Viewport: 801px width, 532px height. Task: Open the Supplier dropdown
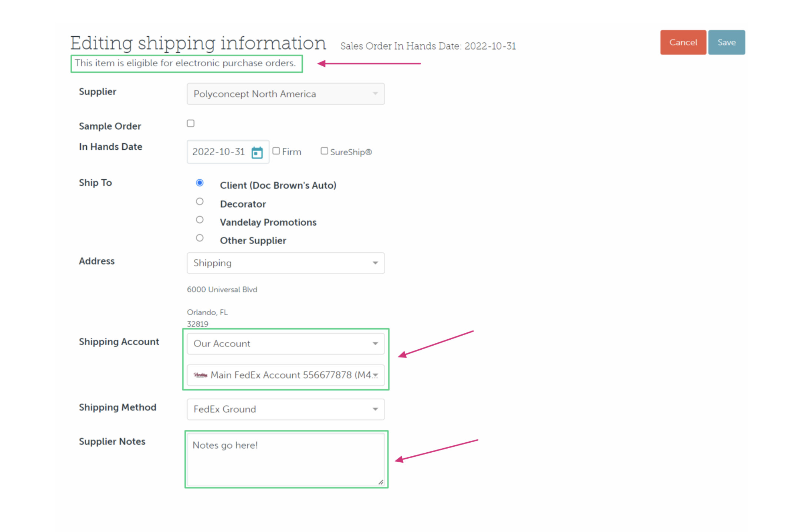(x=285, y=94)
